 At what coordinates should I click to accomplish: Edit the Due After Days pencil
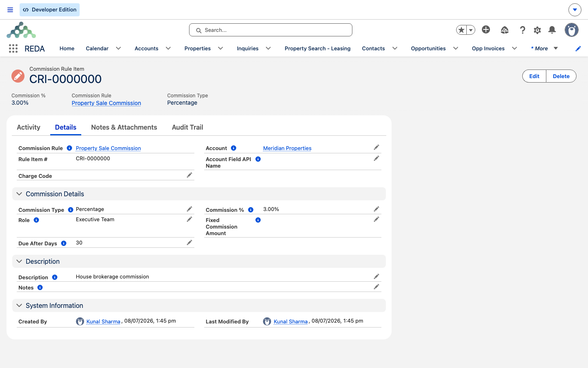(x=189, y=242)
